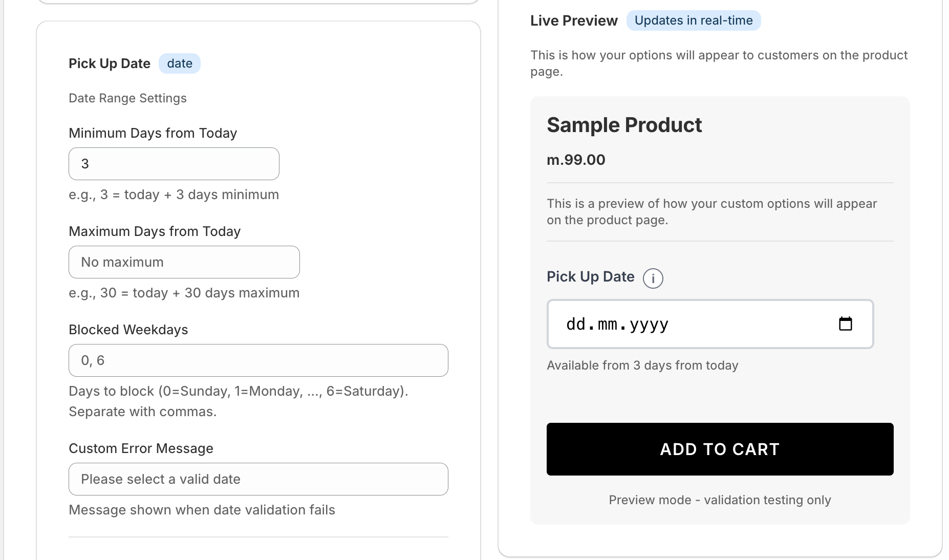Select the Blocked Weekdays field containing 0, 6

pyautogui.click(x=258, y=360)
